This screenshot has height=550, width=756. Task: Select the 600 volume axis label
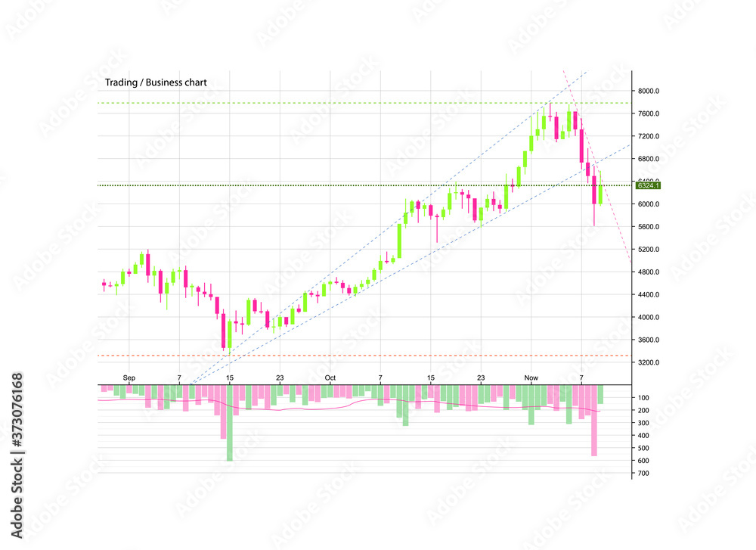pyautogui.click(x=643, y=461)
